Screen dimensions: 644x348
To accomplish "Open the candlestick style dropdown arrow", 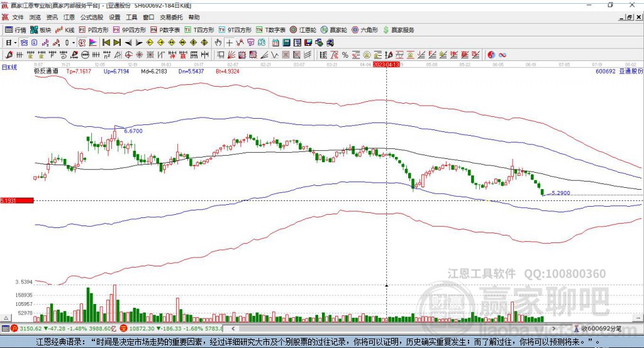I will pyautogui.click(x=74, y=43).
